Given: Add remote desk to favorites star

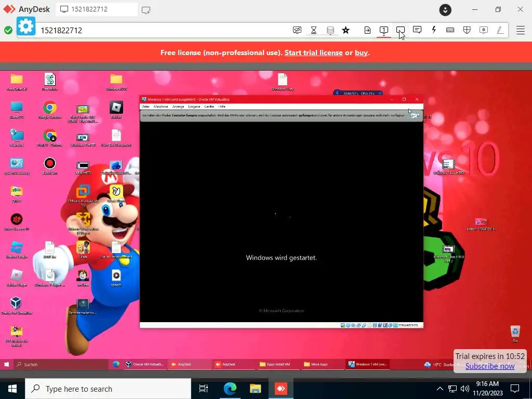Looking at the screenshot, I should tap(345, 30).
